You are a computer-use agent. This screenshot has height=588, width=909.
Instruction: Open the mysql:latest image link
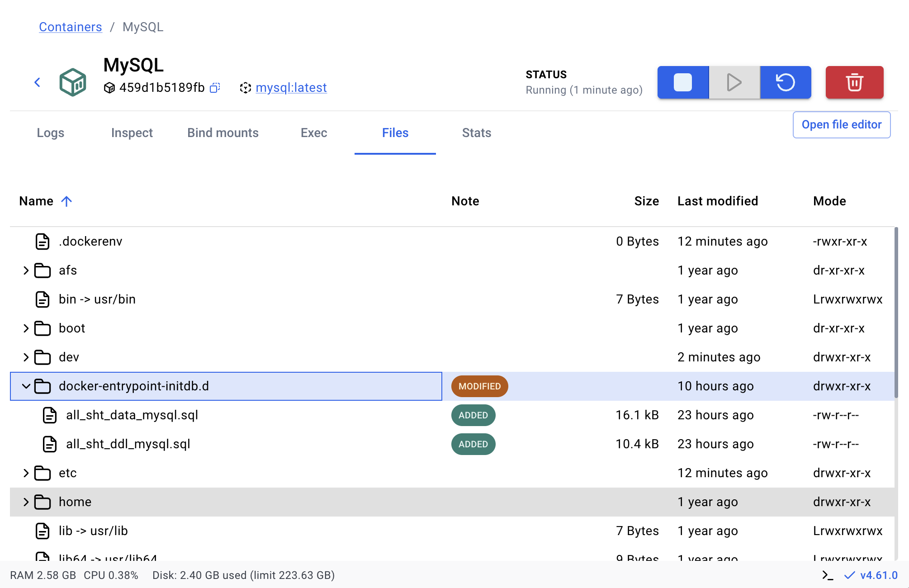click(x=291, y=87)
